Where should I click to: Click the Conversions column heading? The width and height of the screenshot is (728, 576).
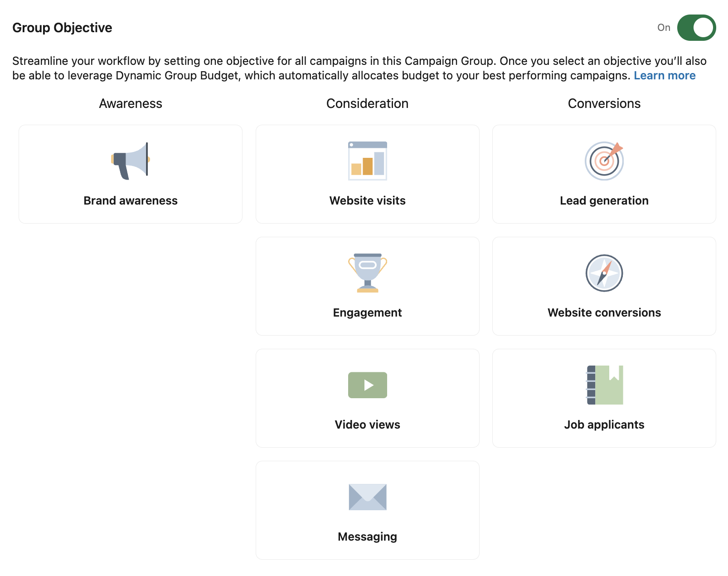click(x=604, y=103)
